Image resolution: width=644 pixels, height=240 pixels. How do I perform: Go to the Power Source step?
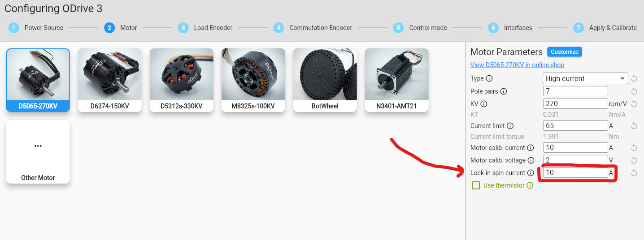pyautogui.click(x=36, y=28)
